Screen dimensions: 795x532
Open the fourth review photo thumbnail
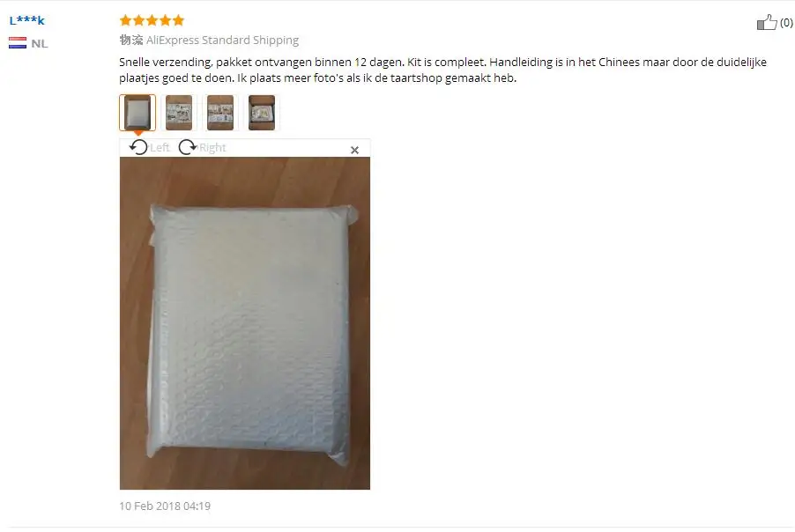tap(262, 113)
